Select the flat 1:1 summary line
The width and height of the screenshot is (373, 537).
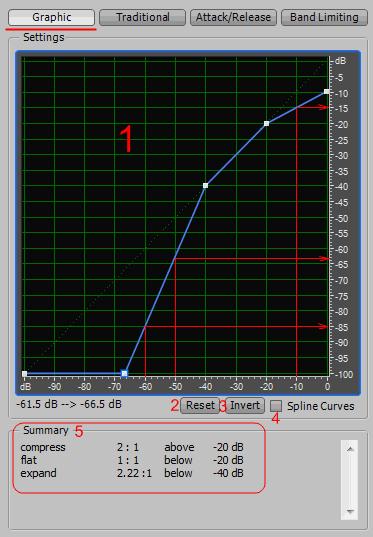132,460
